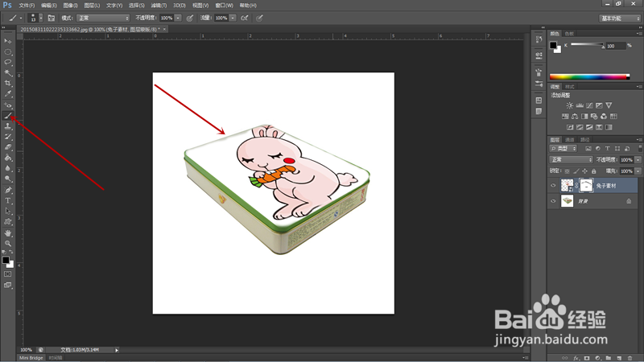Add a Curves adjustment
644x362 pixels.
pyautogui.click(x=589, y=105)
